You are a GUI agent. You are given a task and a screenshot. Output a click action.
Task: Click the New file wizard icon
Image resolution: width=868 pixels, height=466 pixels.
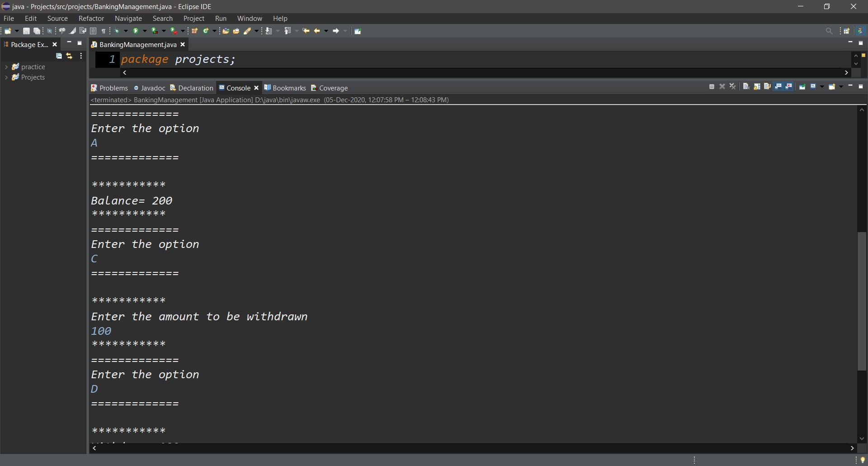8,31
